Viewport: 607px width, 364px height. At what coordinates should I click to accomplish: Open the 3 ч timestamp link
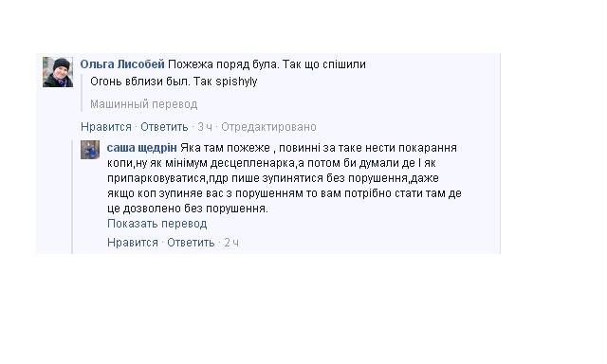tap(205, 127)
